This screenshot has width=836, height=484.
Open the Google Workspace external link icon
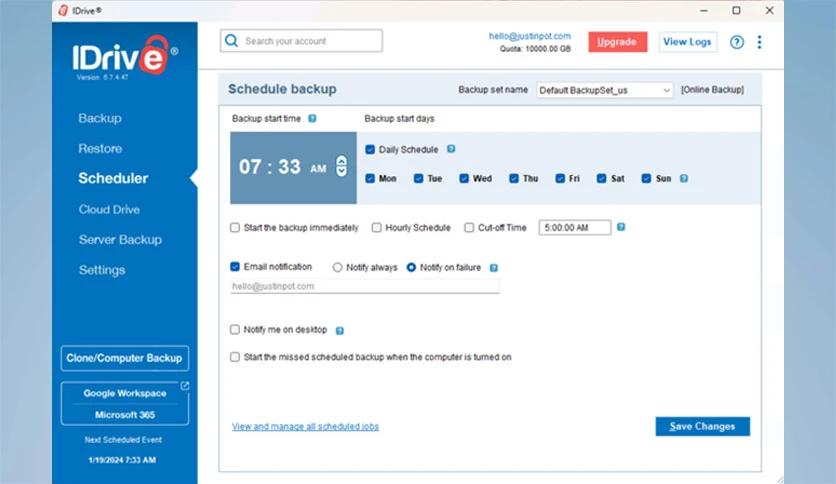pos(184,385)
